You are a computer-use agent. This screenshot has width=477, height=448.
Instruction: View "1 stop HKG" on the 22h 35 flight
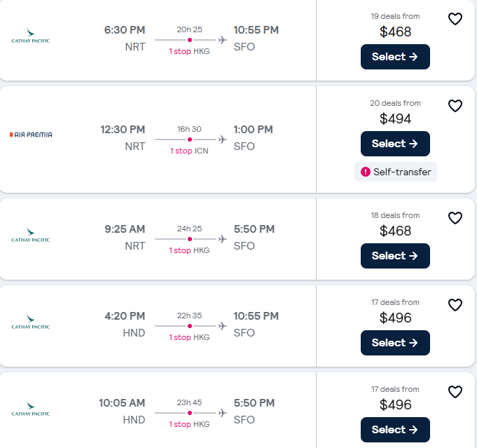[189, 337]
